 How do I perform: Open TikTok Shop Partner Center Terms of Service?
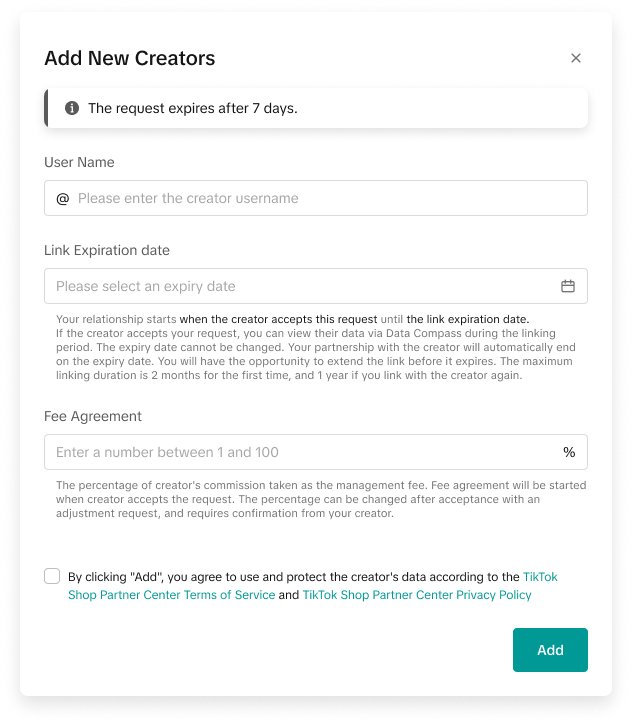click(171, 595)
